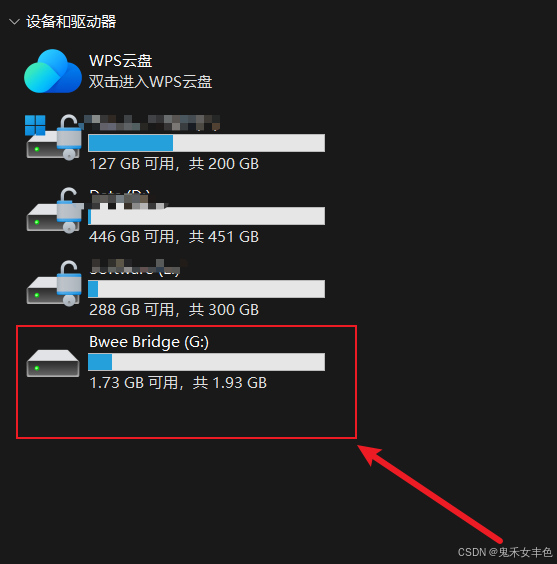Select the 设备和驱动器 group header text
The height and width of the screenshot is (564, 557).
click(x=71, y=22)
